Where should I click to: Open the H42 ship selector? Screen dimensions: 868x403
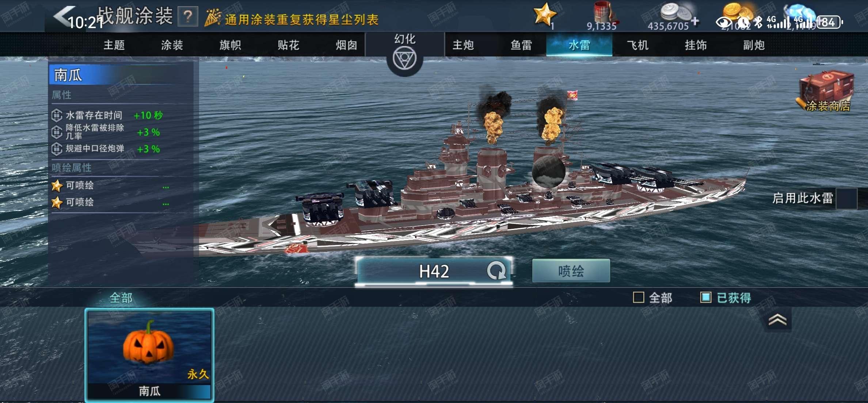coord(434,271)
